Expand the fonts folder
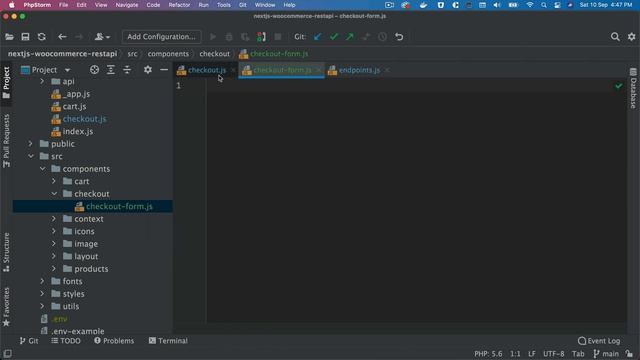Image resolution: width=640 pixels, height=360 pixels. pyautogui.click(x=42, y=281)
